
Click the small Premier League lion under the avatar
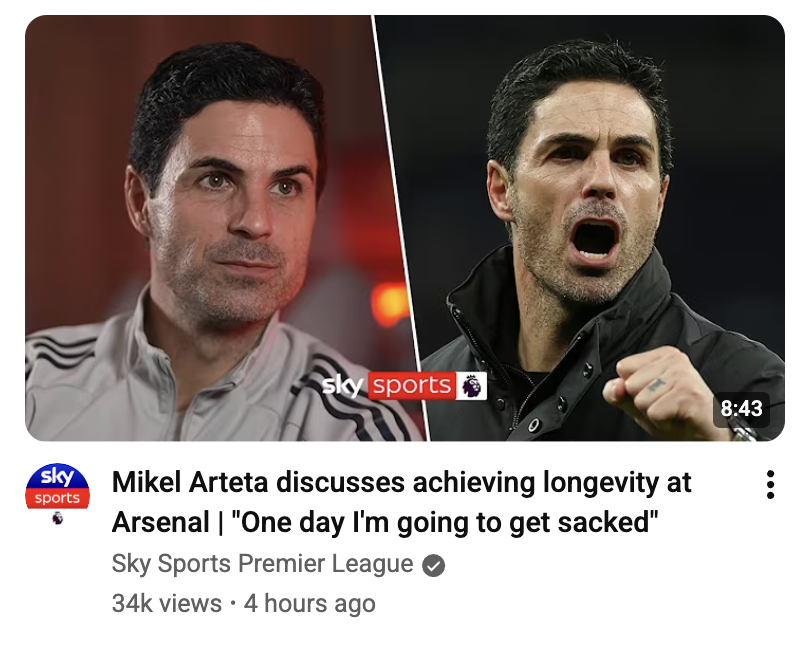pyautogui.click(x=58, y=518)
